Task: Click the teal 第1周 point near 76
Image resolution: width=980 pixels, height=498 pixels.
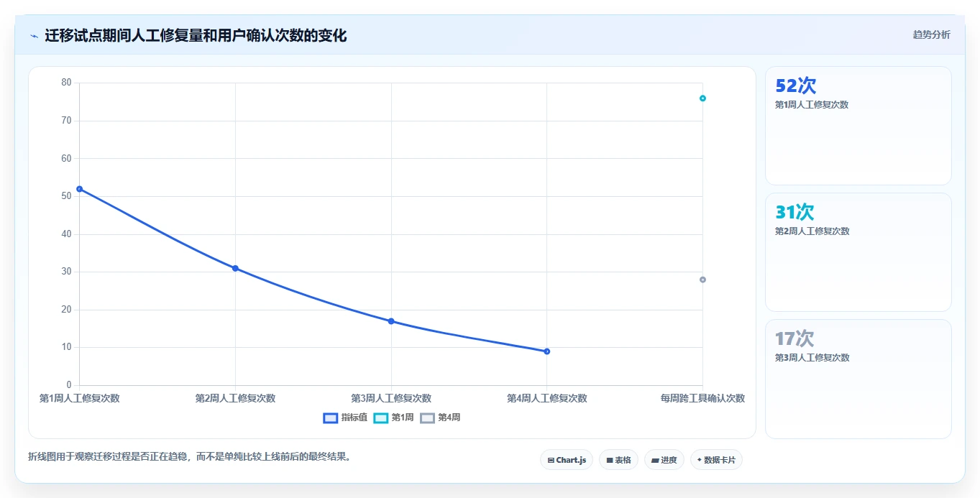Action: click(702, 98)
